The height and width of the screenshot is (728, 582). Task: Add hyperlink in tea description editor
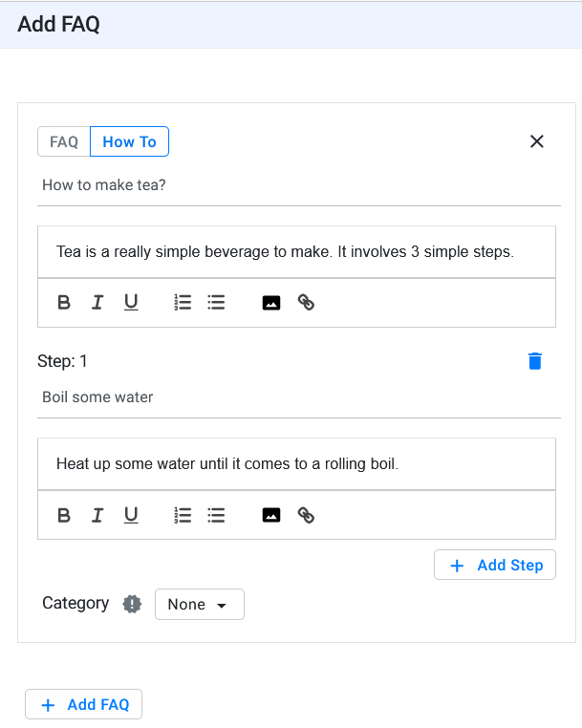(x=306, y=302)
